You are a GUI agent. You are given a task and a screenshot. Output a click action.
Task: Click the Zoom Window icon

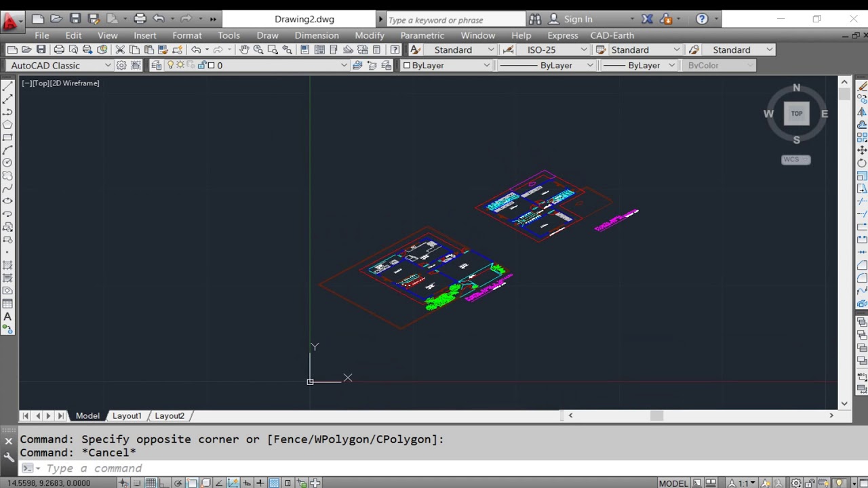click(x=273, y=49)
